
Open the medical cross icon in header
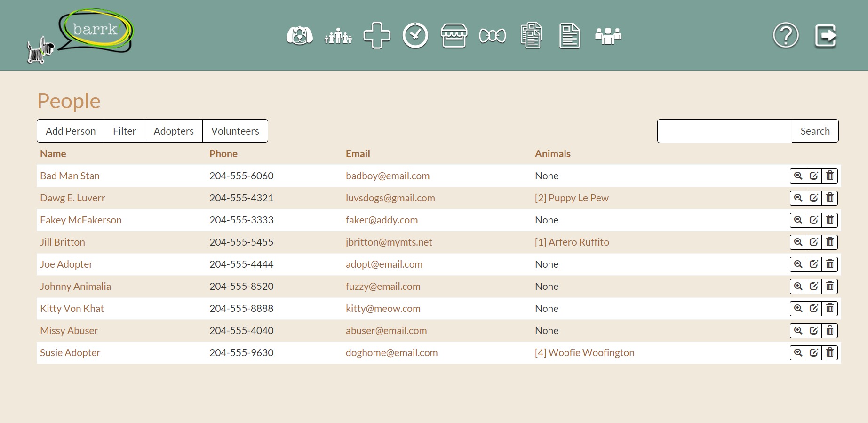pos(377,35)
